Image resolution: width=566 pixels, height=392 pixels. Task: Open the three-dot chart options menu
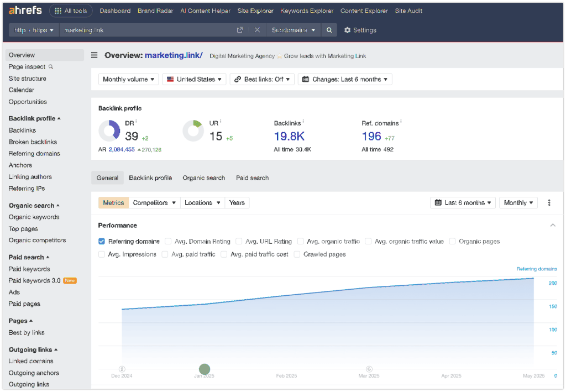(x=549, y=203)
